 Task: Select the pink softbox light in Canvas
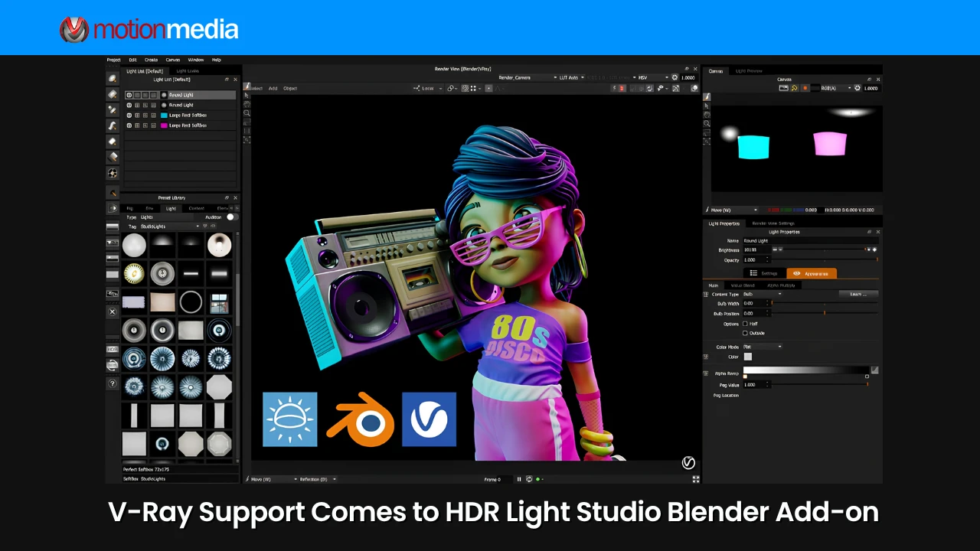click(x=830, y=143)
